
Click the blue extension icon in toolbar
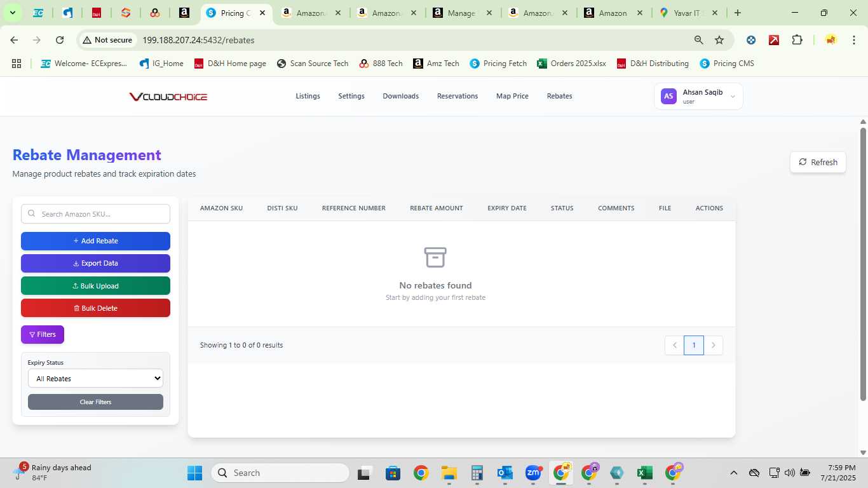[x=751, y=40]
